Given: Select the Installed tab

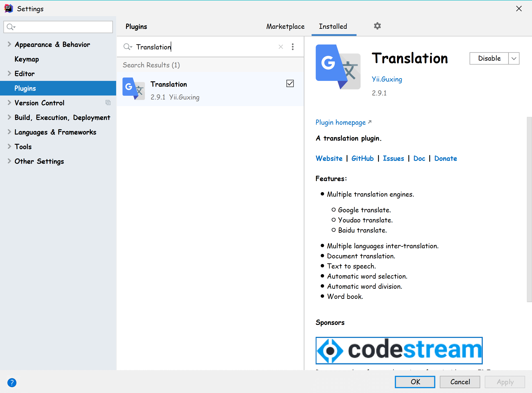Looking at the screenshot, I should coord(333,27).
